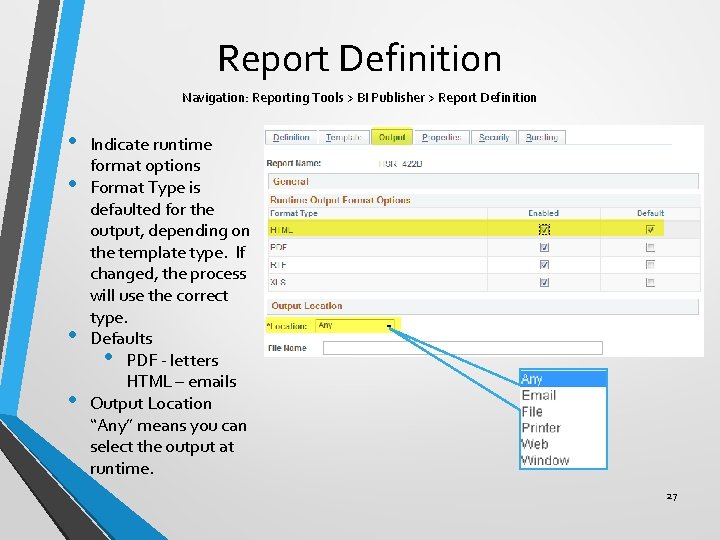Set RTF as default format checkbox
This screenshot has height=540, width=720.
tap(650, 265)
